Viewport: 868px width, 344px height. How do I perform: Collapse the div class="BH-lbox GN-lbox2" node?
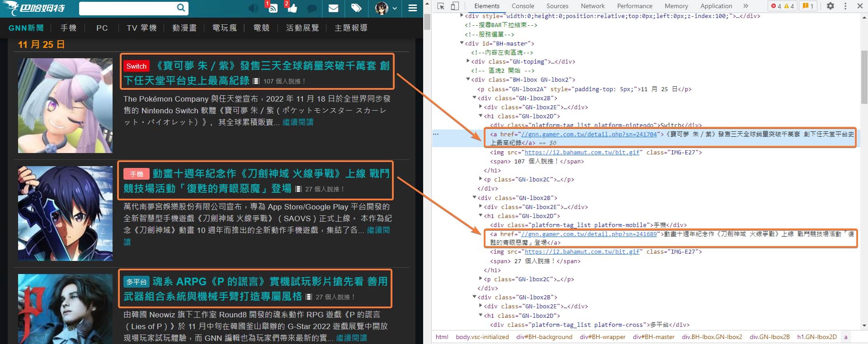[x=468, y=79]
